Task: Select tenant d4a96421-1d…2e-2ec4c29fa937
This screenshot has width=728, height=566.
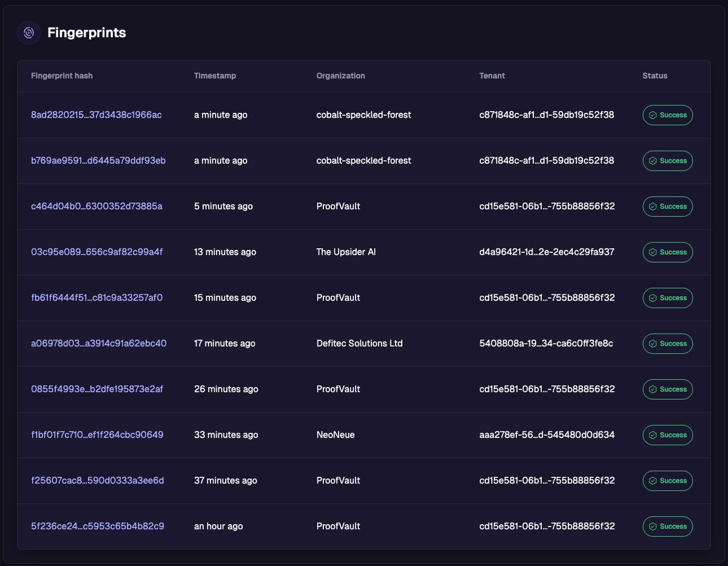Action: [x=547, y=252]
